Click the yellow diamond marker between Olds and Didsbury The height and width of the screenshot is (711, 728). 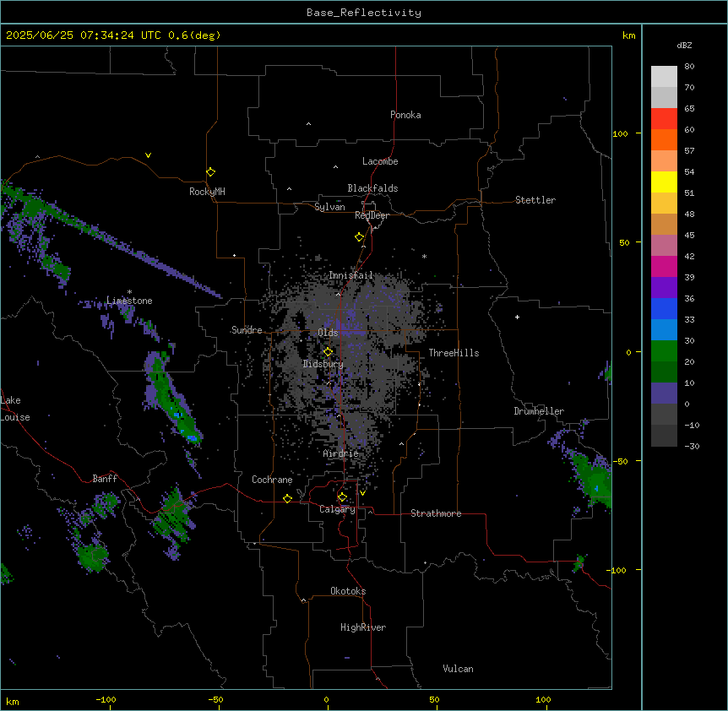point(328,352)
